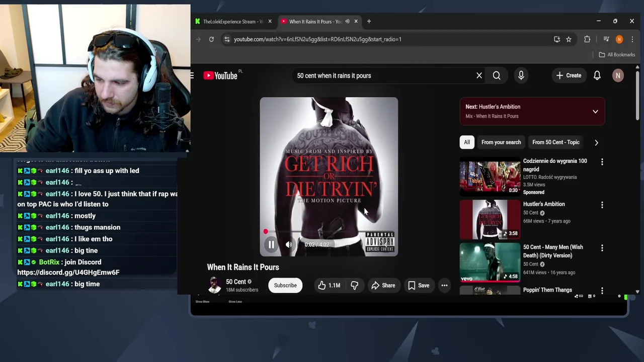Open YouTube notifications bell
The height and width of the screenshot is (362, 644).
click(597, 75)
